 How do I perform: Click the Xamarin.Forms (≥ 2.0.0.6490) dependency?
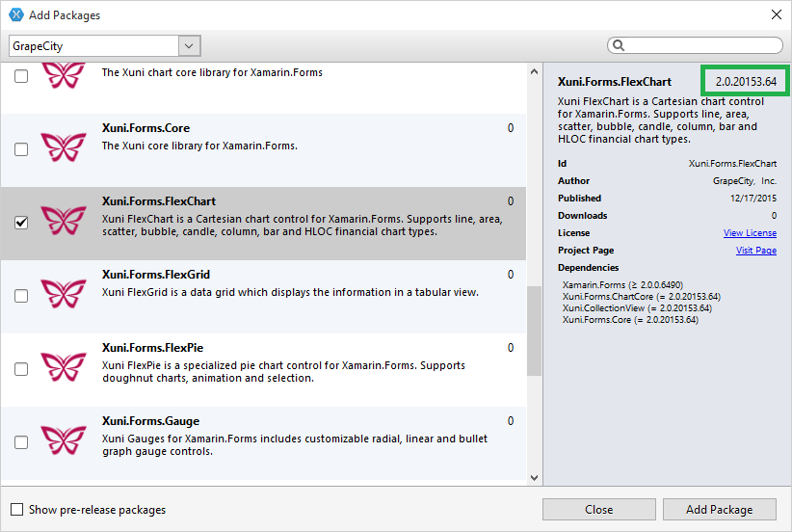[x=622, y=285]
